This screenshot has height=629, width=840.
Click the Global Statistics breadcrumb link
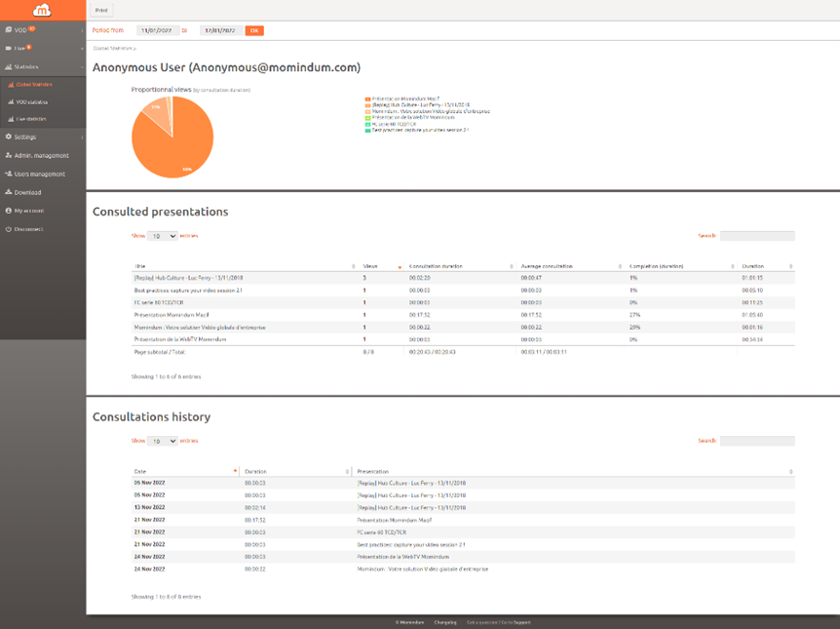(112, 48)
